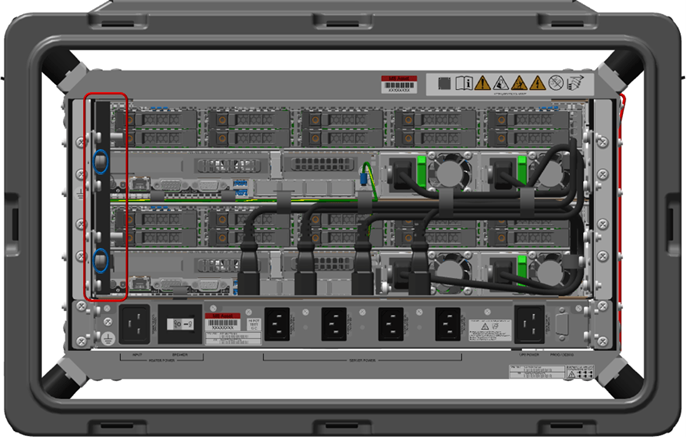Click the PROG / DEBUG serial port

pyautogui.click(x=561, y=324)
